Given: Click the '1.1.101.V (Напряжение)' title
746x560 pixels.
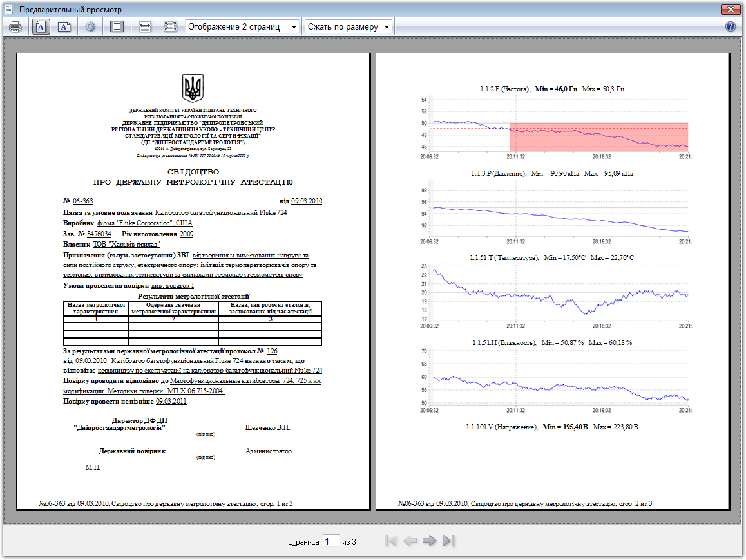Looking at the screenshot, I should pos(501,427).
